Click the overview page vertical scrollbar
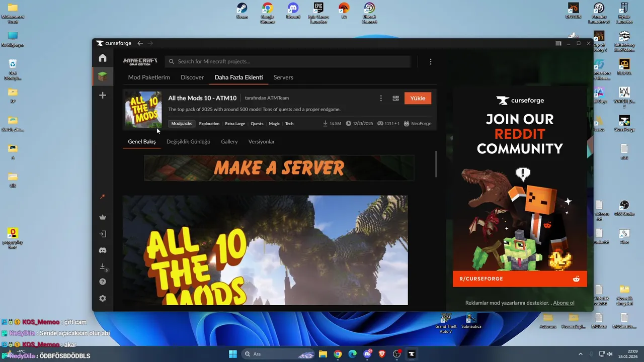Screen dimensions: 644x362 [x=436, y=164]
